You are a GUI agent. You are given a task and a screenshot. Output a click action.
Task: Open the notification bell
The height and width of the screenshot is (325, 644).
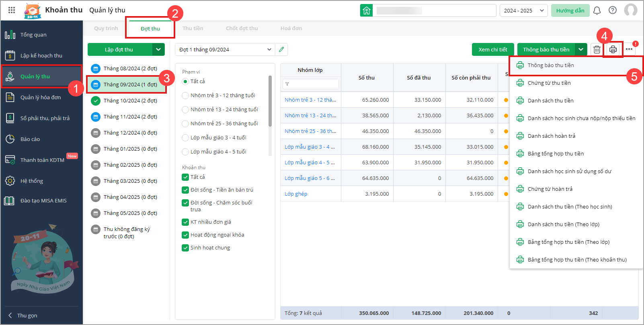pos(597,10)
